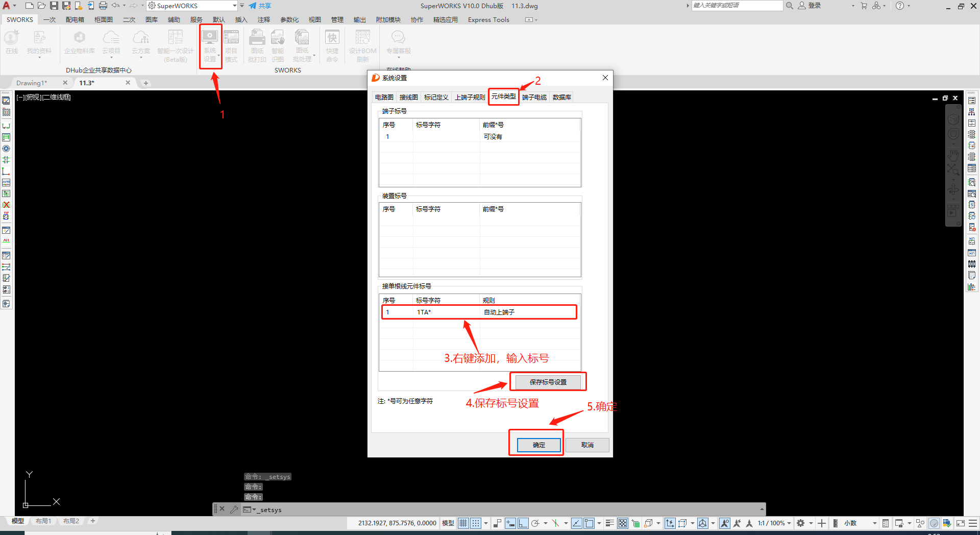
Task: Toggle annotation visibility in status bar
Action: (x=725, y=523)
